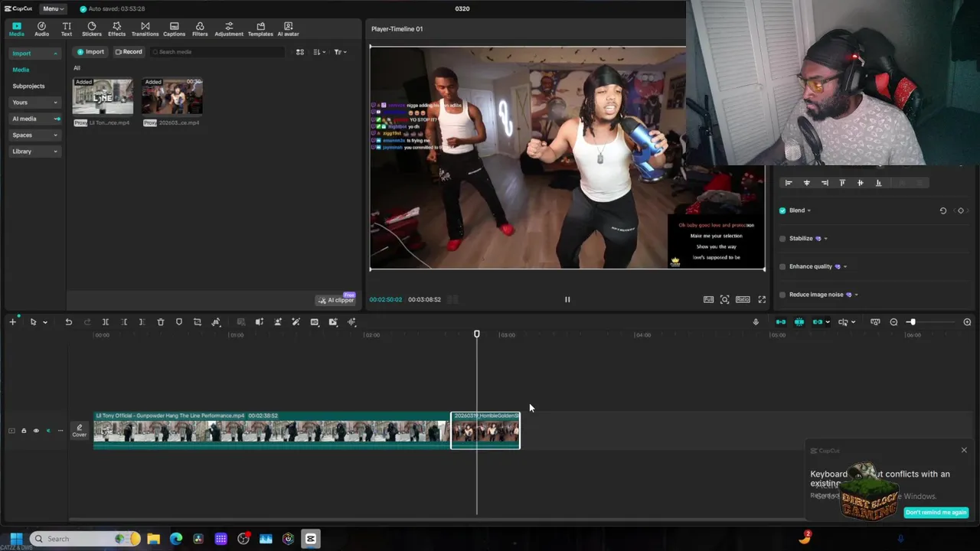
Task: Click the Record button
Action: coord(129,52)
